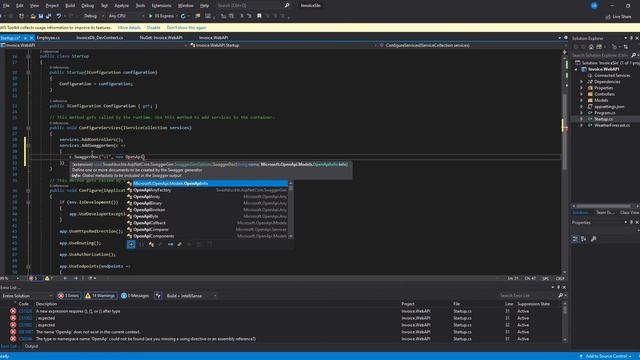Click the error count indicator below the editor
640x360 pixels.
[x=33, y=278]
